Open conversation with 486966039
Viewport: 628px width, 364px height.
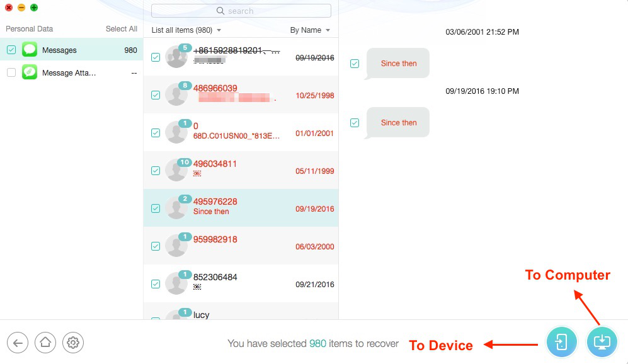point(241,95)
